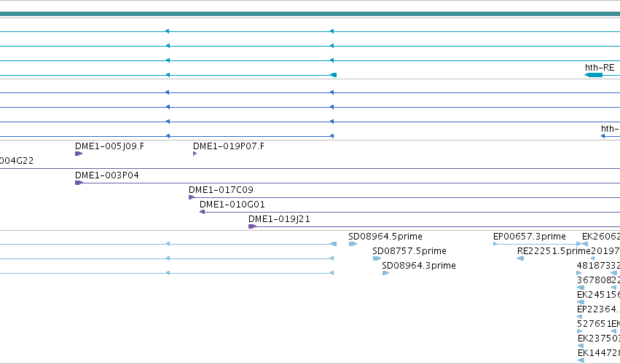The image size is (620, 364).
Task: Click the arrow glyph under EK245156 label
Action: pyautogui.click(x=581, y=302)
